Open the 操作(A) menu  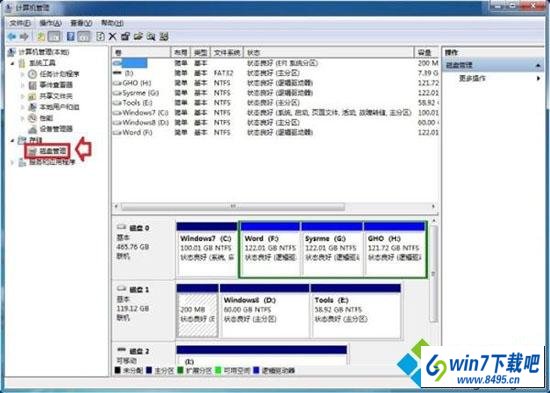[51, 23]
